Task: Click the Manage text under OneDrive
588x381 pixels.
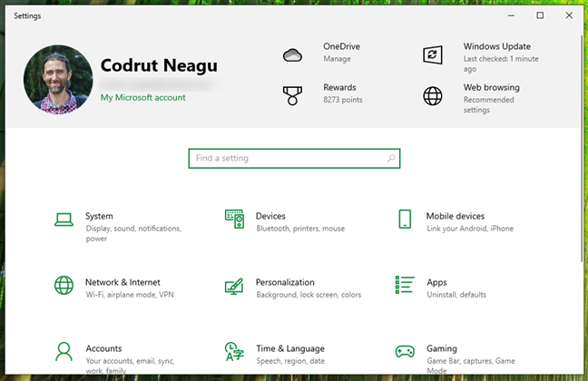Action: (x=338, y=59)
